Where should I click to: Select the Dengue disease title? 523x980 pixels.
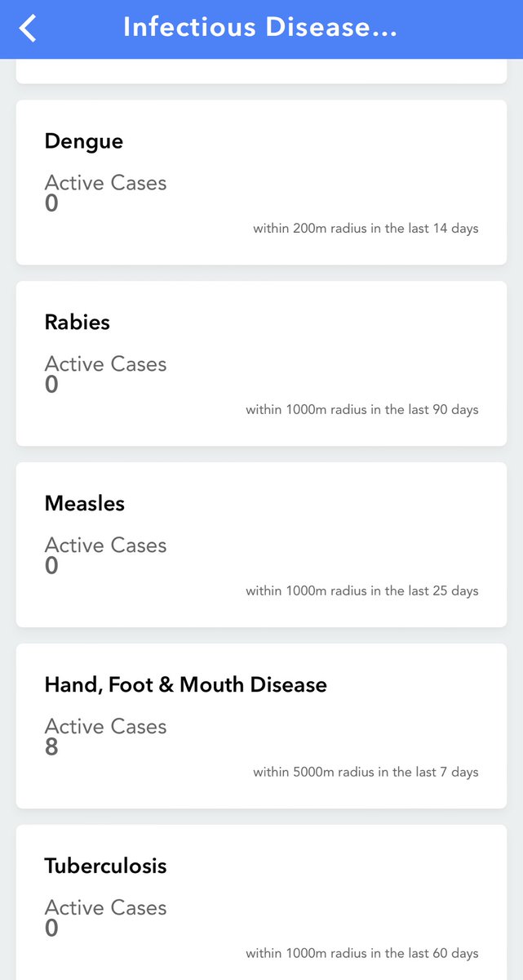pyautogui.click(x=83, y=141)
